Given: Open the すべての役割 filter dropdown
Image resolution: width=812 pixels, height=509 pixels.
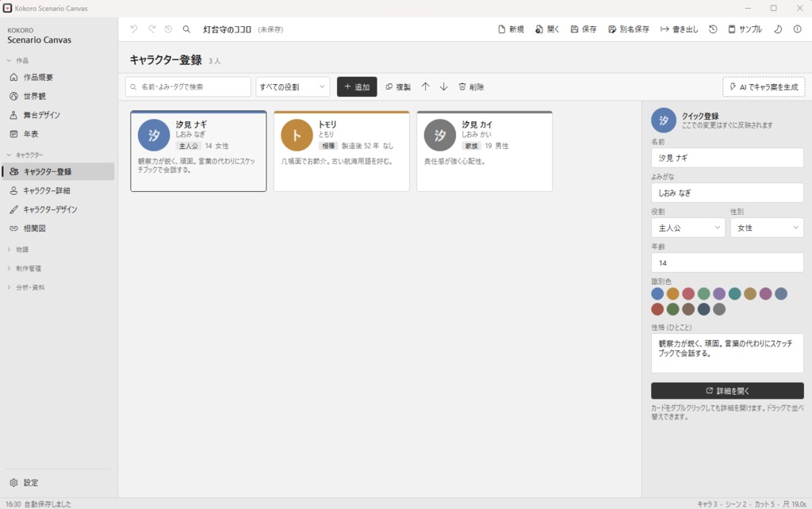Looking at the screenshot, I should 293,87.
